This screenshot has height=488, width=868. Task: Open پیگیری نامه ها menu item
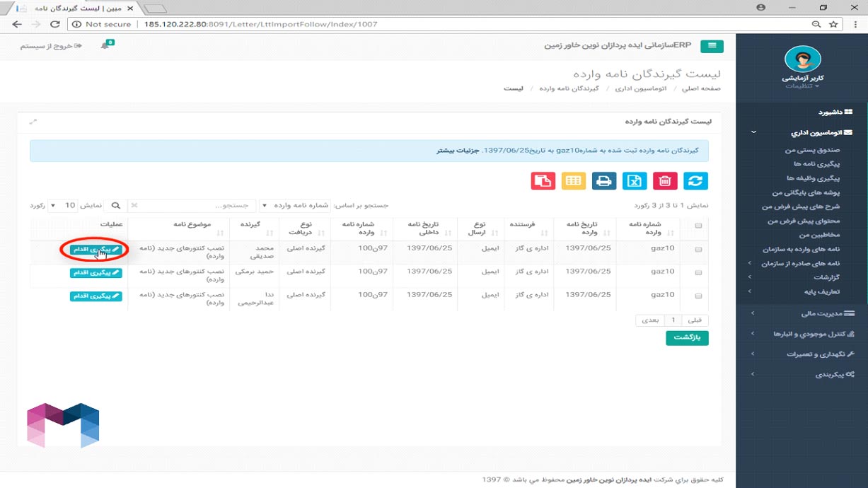click(816, 164)
